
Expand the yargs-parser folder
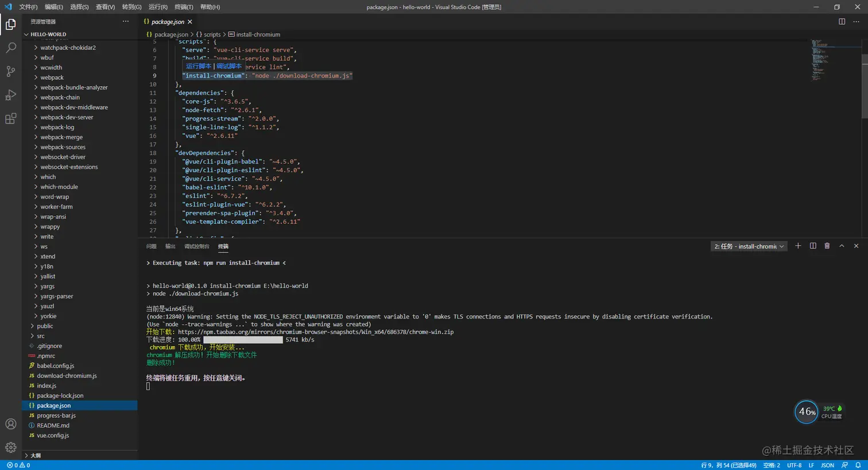point(80,296)
